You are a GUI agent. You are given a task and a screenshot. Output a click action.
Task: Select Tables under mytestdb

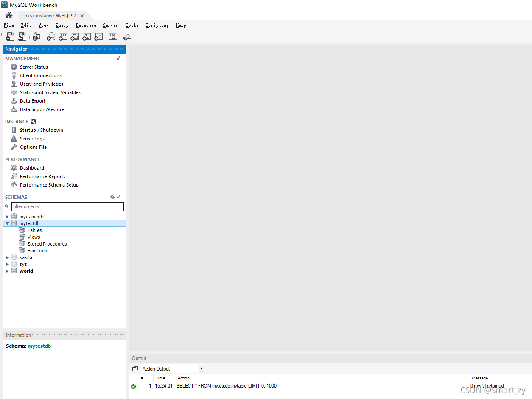pyautogui.click(x=35, y=230)
